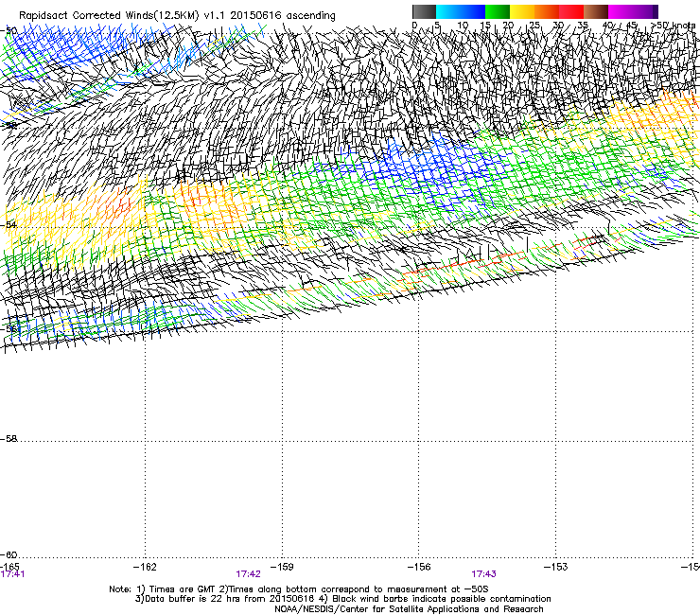Screen dimensions: 700x615
Task: Click the green 15-20 knots legend swatch
Action: click(x=498, y=11)
